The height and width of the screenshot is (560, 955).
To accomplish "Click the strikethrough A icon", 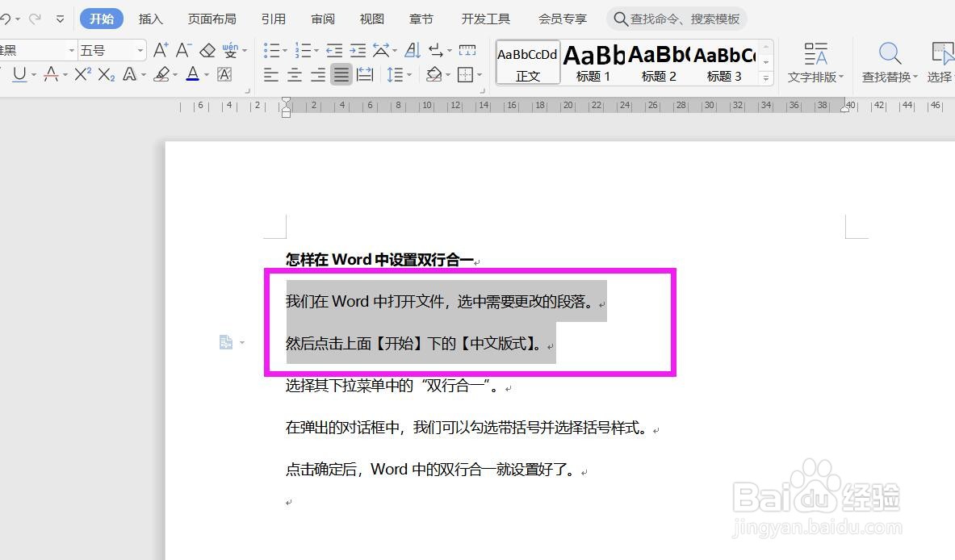I will [x=51, y=74].
